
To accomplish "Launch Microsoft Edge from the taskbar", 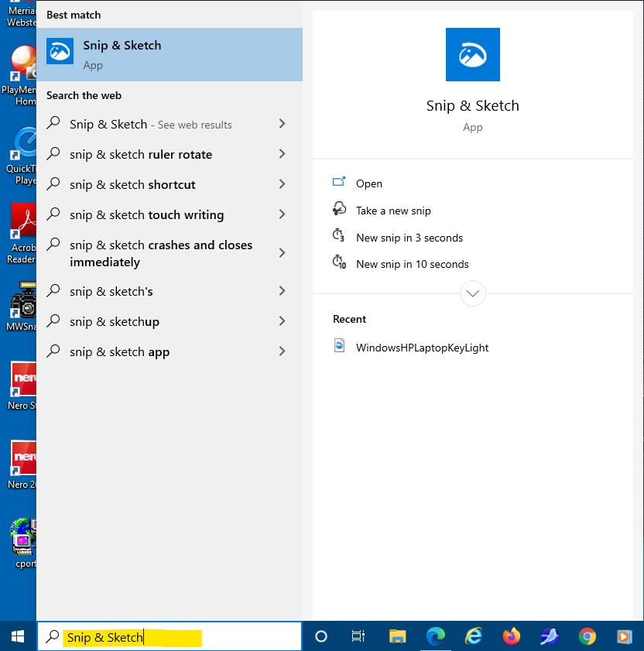I will tap(436, 636).
